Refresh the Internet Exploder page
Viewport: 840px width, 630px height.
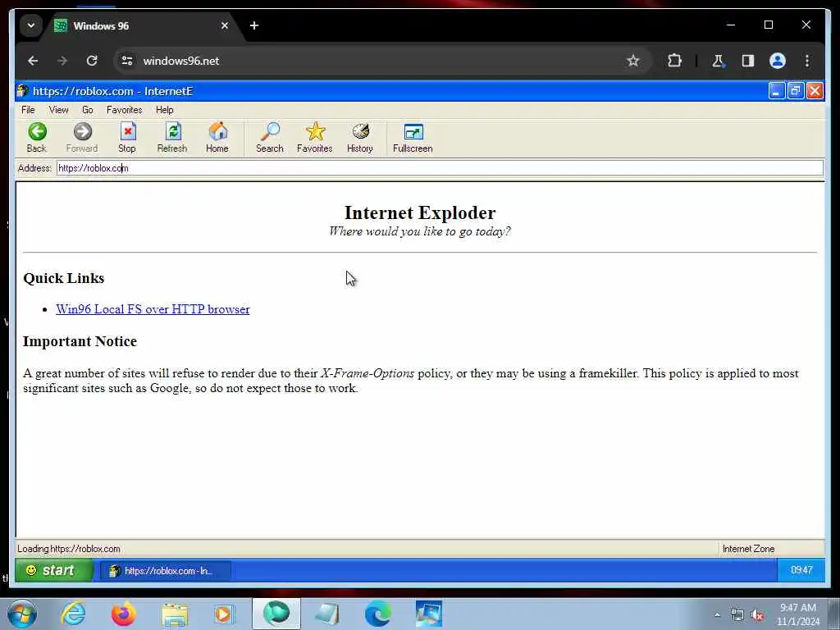(172, 138)
